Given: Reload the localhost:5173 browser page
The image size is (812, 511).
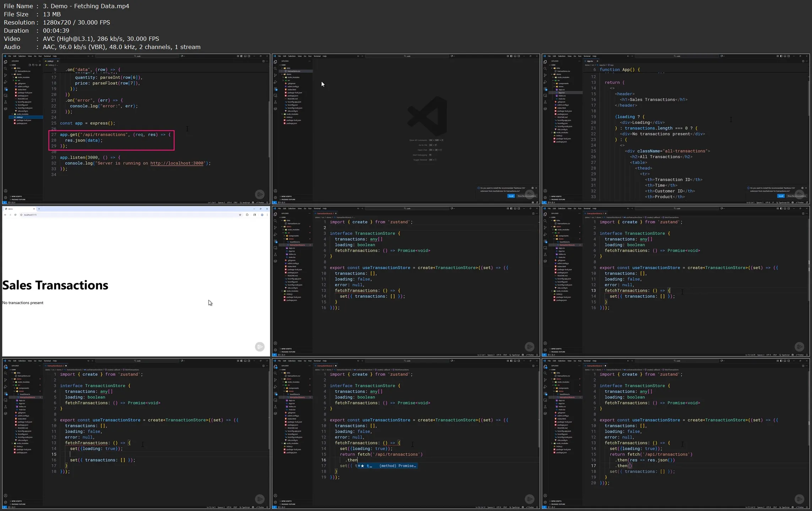Looking at the screenshot, I should pos(15,215).
